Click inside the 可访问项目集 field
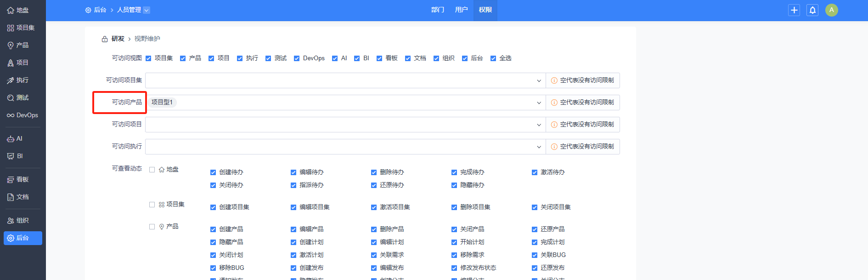Viewport: 868px width, 280px height. pyautogui.click(x=345, y=80)
